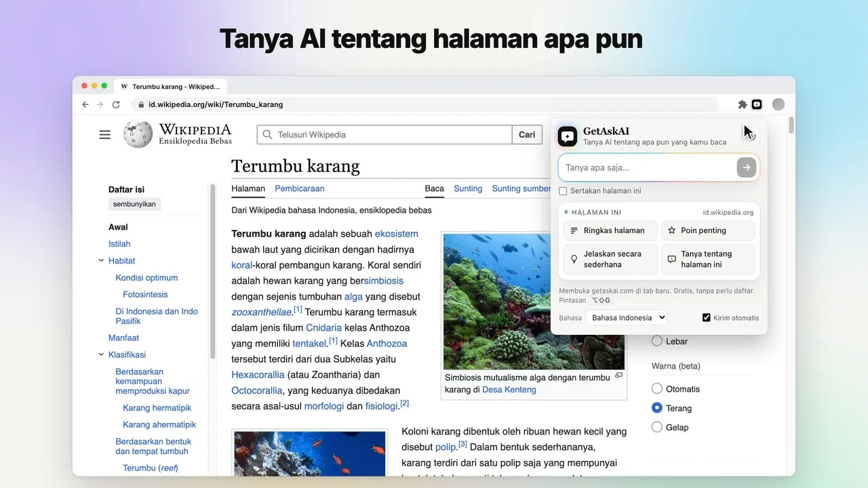868x488 pixels.
Task: Go to Fotosintesis in contents
Action: 145,294
